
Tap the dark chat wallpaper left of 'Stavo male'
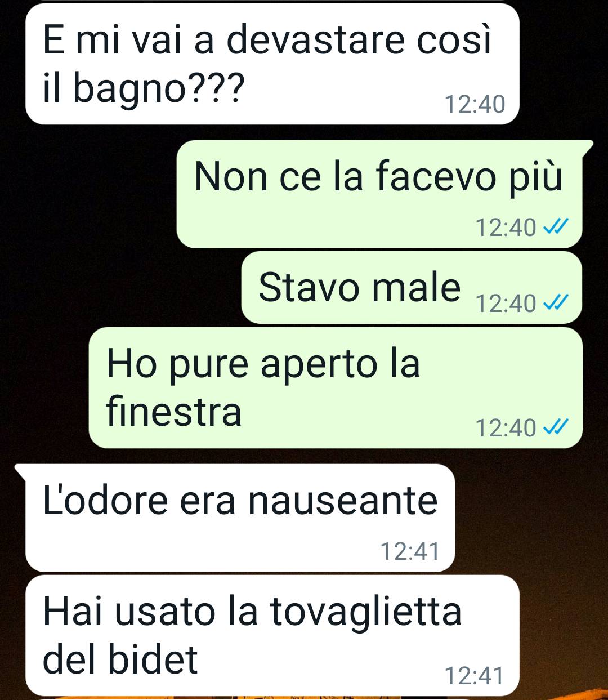click(x=118, y=287)
